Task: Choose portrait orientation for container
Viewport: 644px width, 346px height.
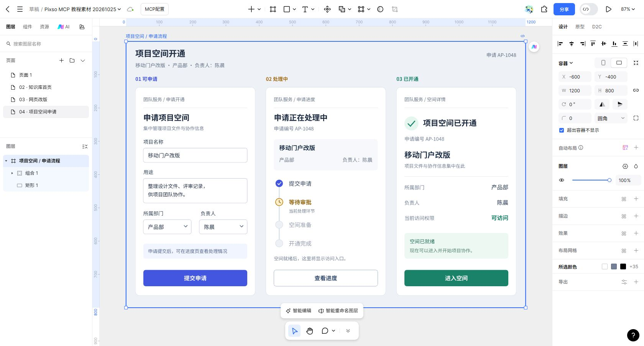Action: click(x=603, y=63)
